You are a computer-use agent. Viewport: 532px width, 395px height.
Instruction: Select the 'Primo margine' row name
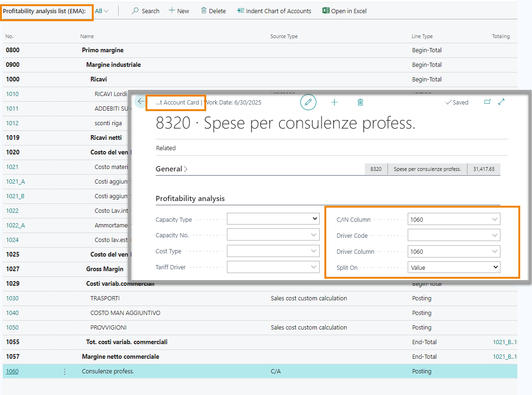click(x=103, y=50)
